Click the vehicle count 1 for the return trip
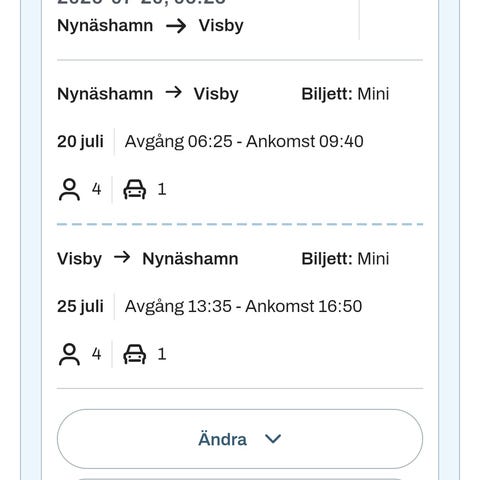The image size is (480, 480). [x=162, y=354]
